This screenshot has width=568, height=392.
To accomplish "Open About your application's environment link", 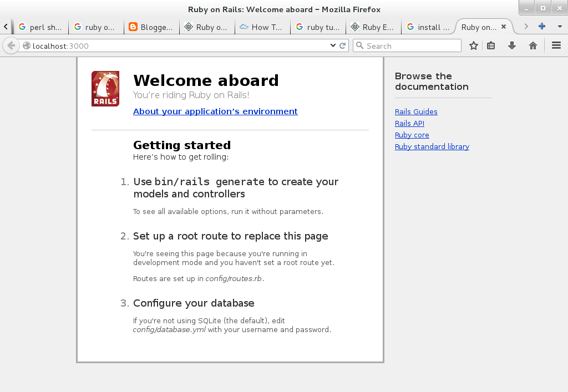I will point(215,111).
